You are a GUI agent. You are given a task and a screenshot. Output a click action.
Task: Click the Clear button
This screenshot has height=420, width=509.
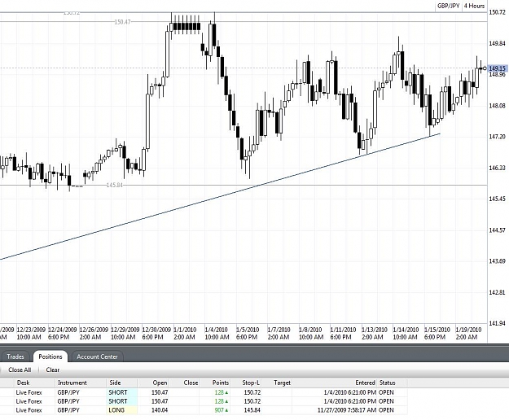pyautogui.click(x=53, y=370)
